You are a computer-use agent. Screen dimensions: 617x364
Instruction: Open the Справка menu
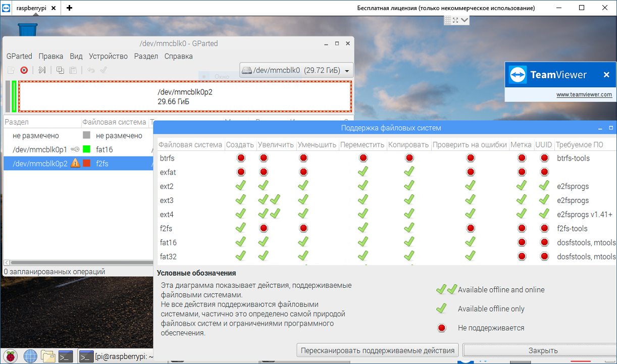pos(179,56)
